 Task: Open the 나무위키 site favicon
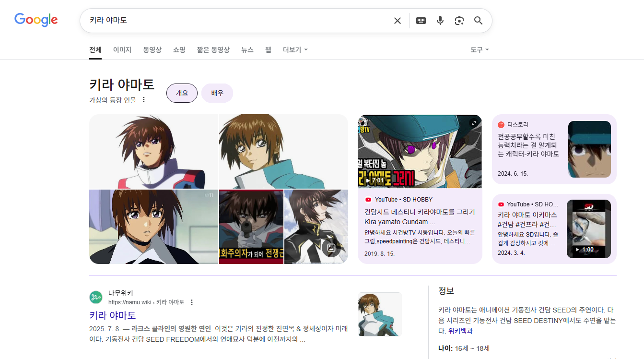(96, 297)
